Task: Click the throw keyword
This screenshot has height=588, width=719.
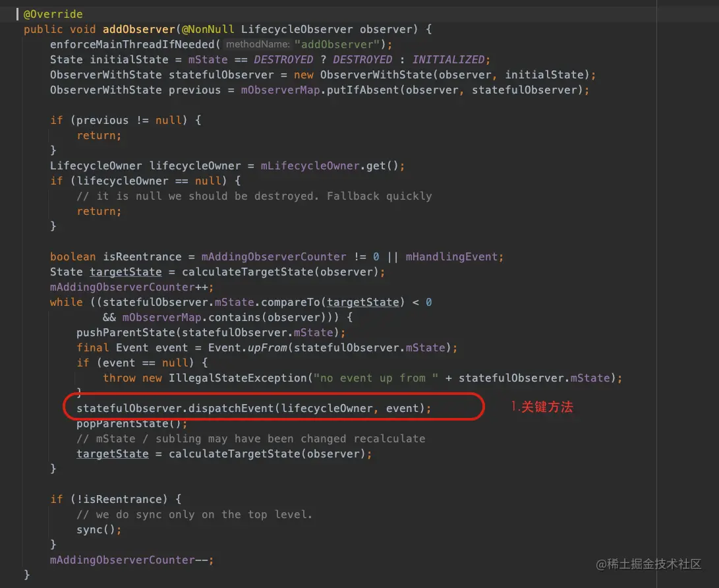Action: pyautogui.click(x=119, y=378)
